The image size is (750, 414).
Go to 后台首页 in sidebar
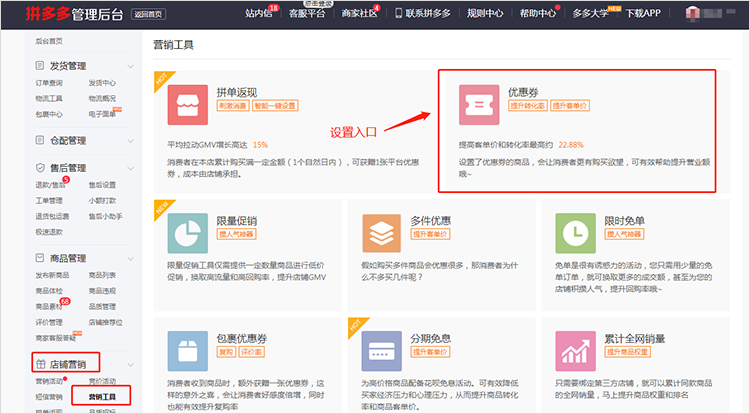49,41
